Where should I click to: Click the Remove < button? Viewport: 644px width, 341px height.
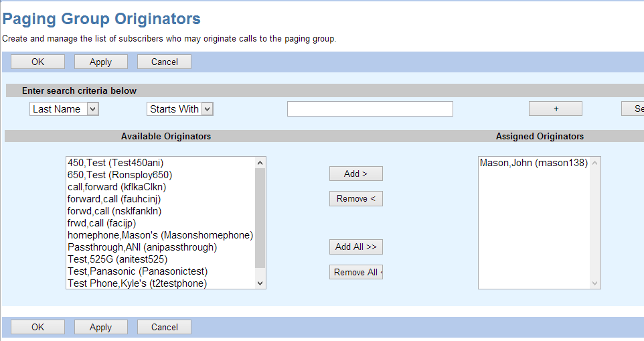(355, 198)
